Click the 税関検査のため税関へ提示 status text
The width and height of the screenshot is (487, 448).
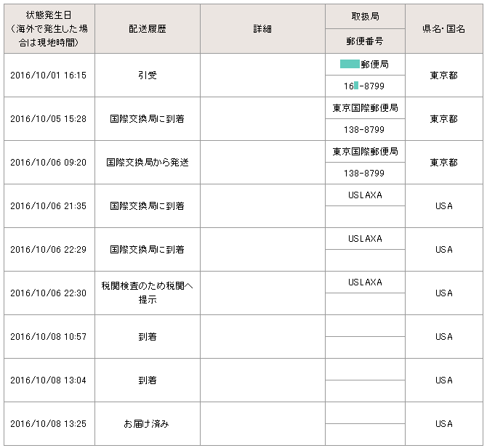coord(147,293)
